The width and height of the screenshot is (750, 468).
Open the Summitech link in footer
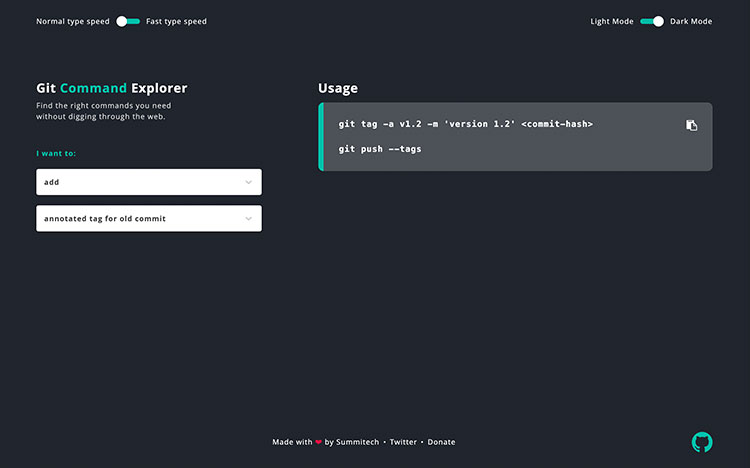[x=358, y=442]
